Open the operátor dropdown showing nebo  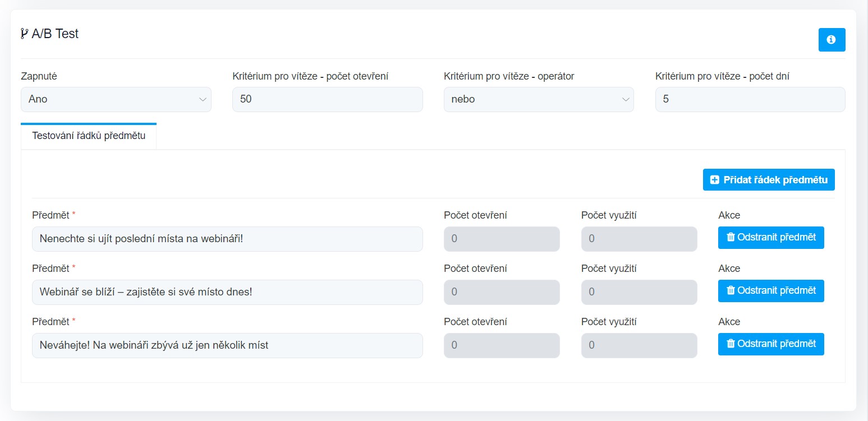coord(539,99)
